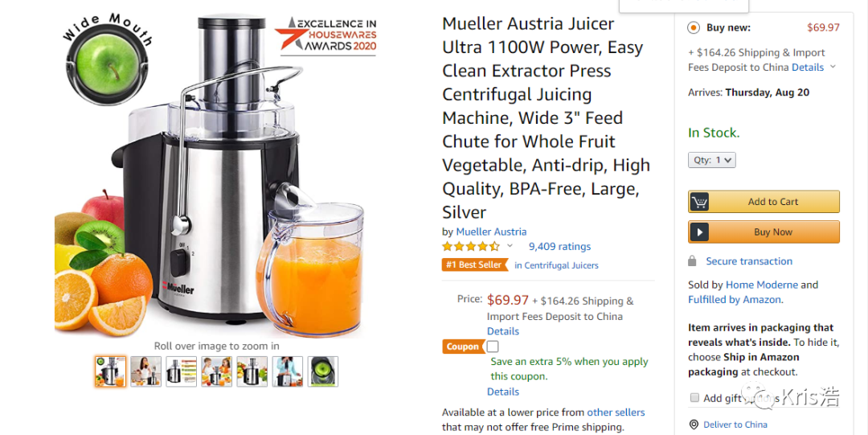Expand the star rating breakdown chevron

(510, 246)
